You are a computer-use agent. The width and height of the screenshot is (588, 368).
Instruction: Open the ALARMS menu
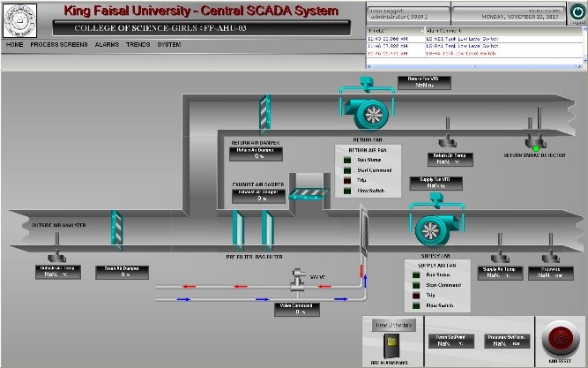107,44
